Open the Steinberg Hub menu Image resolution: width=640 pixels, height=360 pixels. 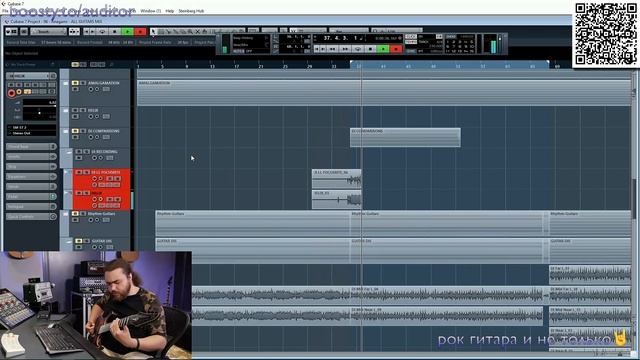tap(191, 11)
